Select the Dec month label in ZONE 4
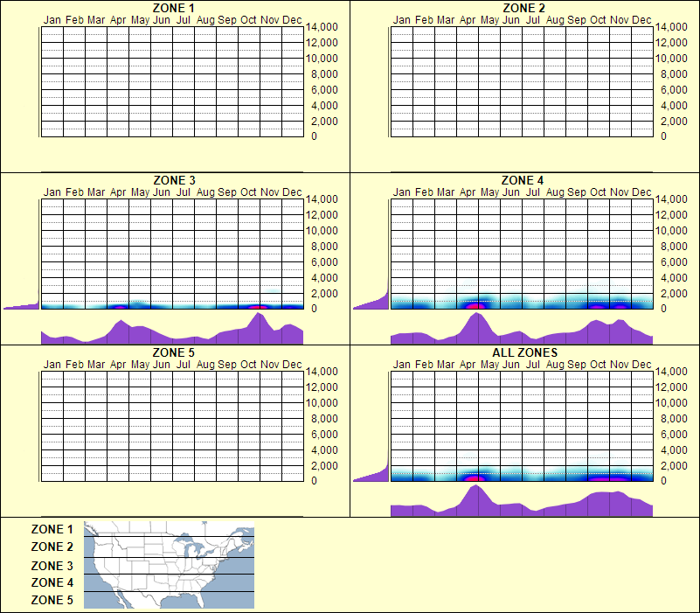This screenshot has width=700, height=613. 642,192
